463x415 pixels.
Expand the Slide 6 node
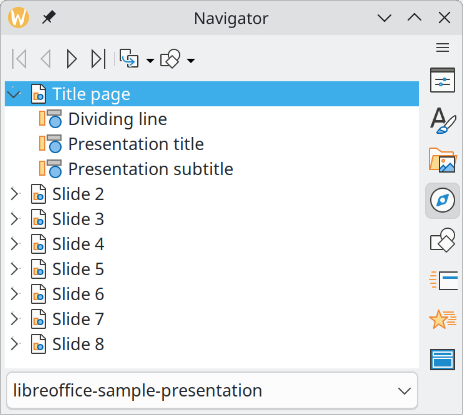(x=14, y=294)
